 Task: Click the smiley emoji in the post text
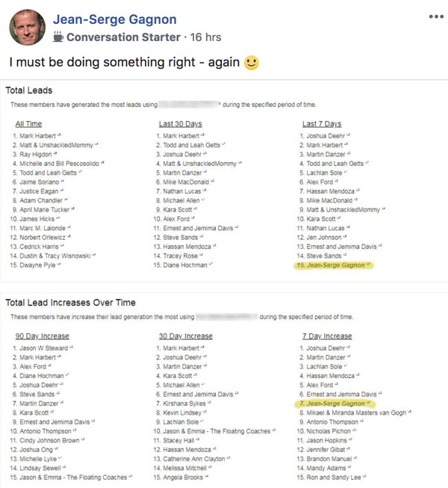(251, 63)
